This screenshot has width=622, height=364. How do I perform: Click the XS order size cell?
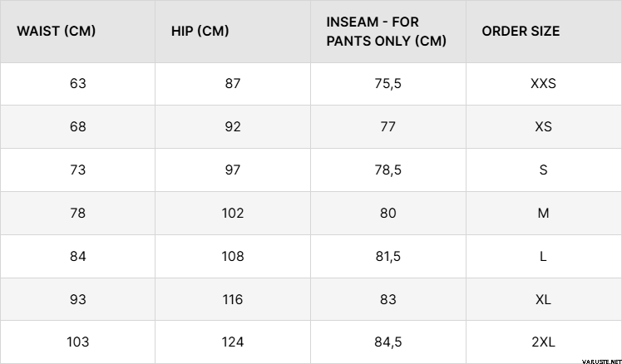543,126
